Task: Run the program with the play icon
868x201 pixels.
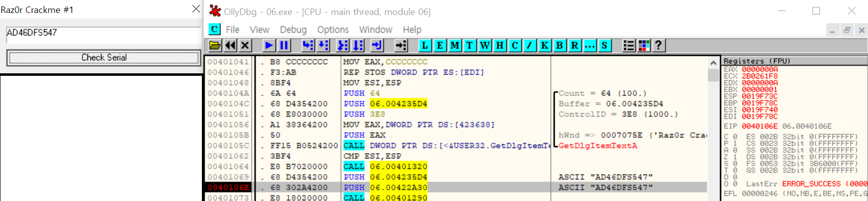Action: 269,46
